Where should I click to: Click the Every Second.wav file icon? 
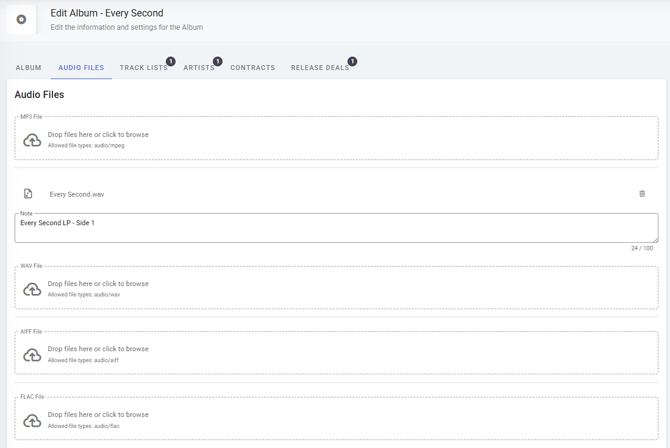28,194
